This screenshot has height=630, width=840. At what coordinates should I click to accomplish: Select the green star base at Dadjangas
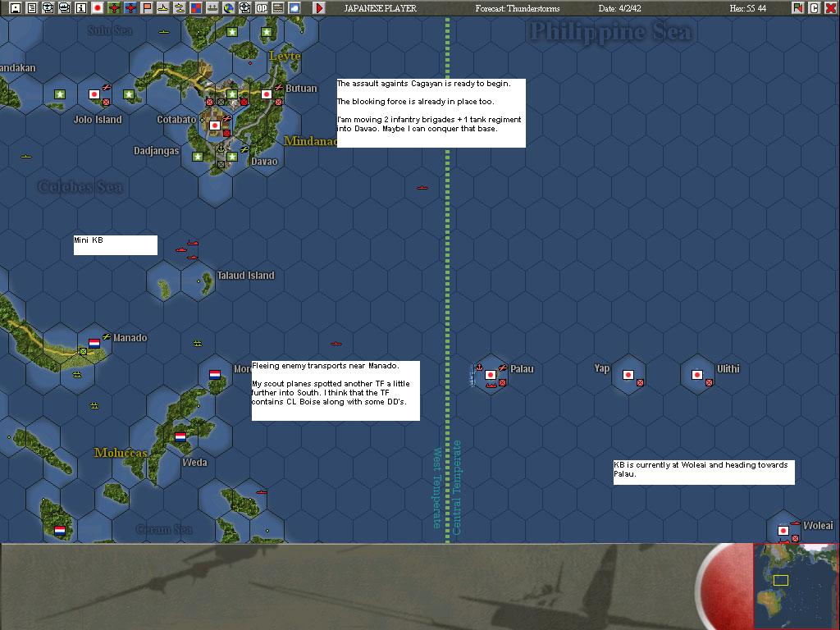coord(198,157)
